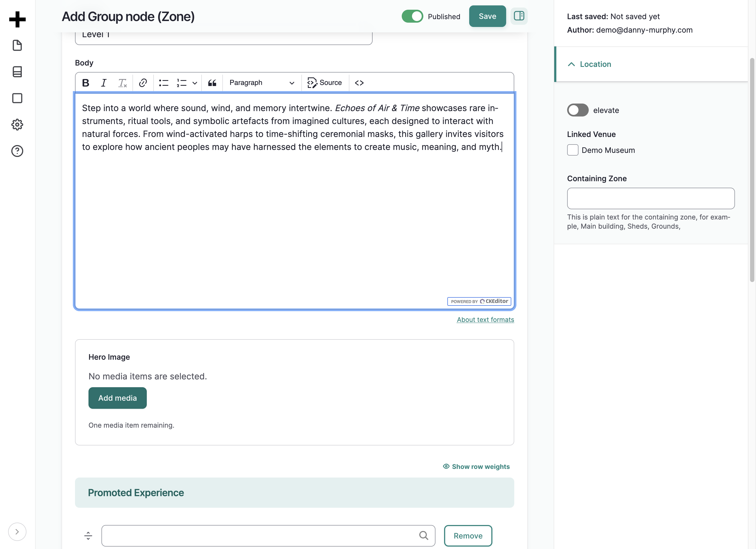Insert a numbered list
This screenshot has height=549, width=756.
click(182, 83)
